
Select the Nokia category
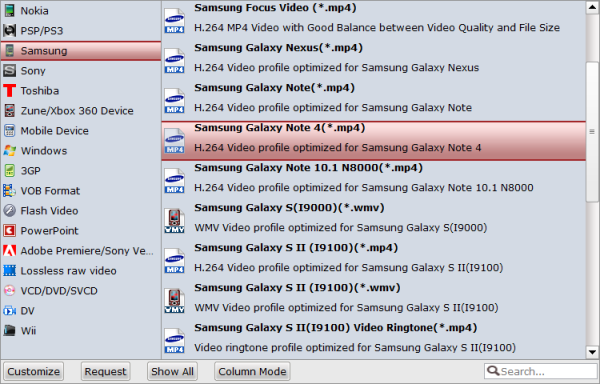(x=81, y=11)
